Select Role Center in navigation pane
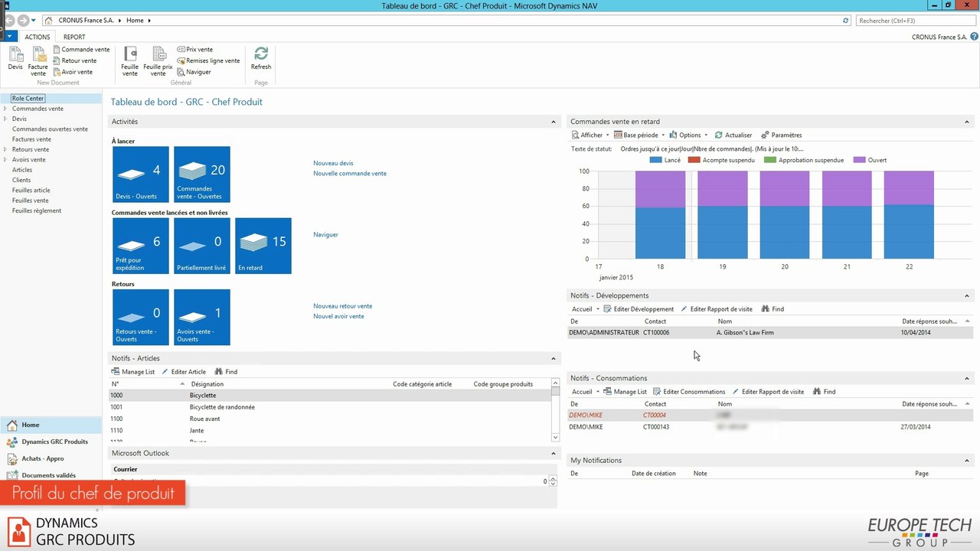The height and width of the screenshot is (551, 980). pyautogui.click(x=28, y=99)
